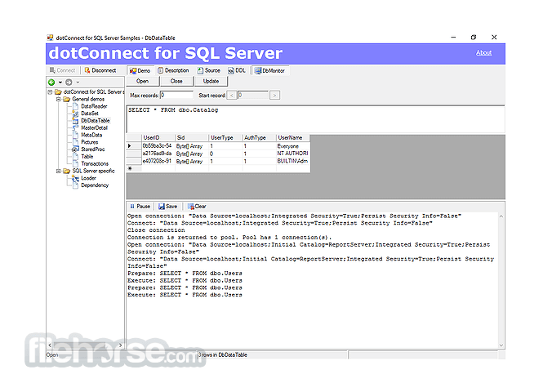Viewport: 552px width, 392px height.
Task: Select the Pictures demo item
Action: 90,142
